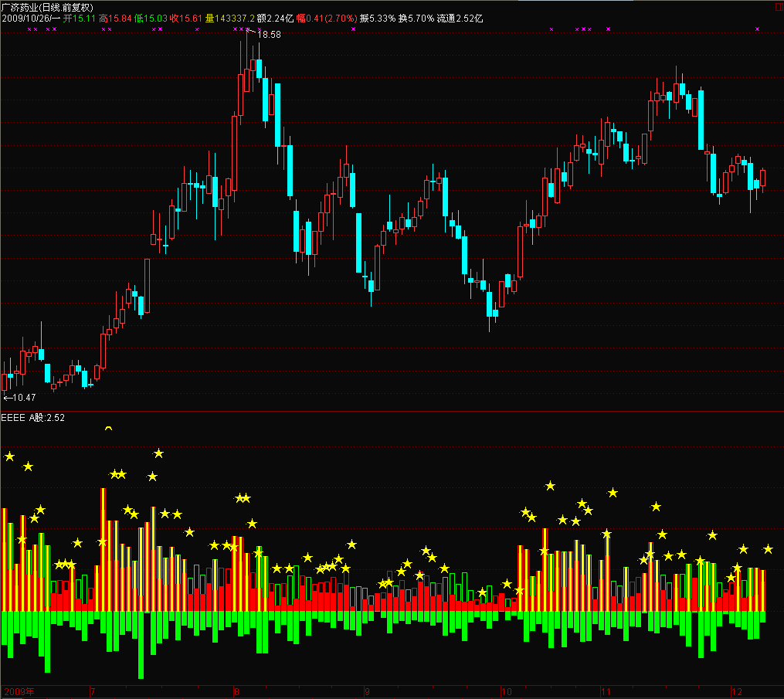Click the amplitude value 振5.33%
This screenshot has width=784, height=699.
(x=378, y=19)
